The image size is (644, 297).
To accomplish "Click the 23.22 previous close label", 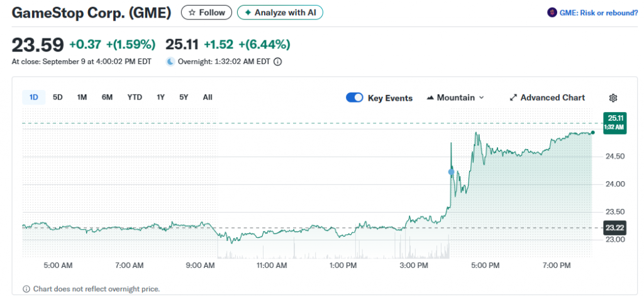I will 614,228.
